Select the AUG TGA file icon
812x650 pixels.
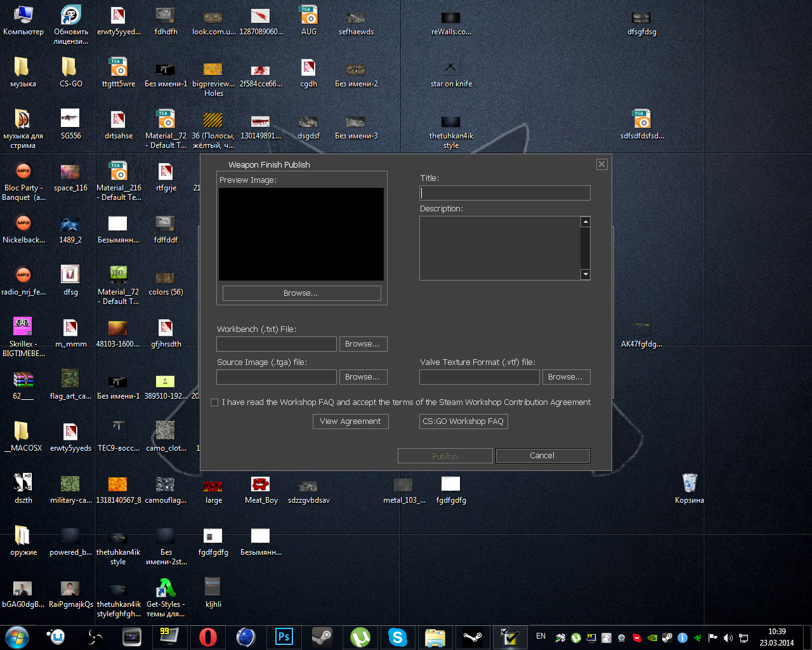[x=309, y=20]
